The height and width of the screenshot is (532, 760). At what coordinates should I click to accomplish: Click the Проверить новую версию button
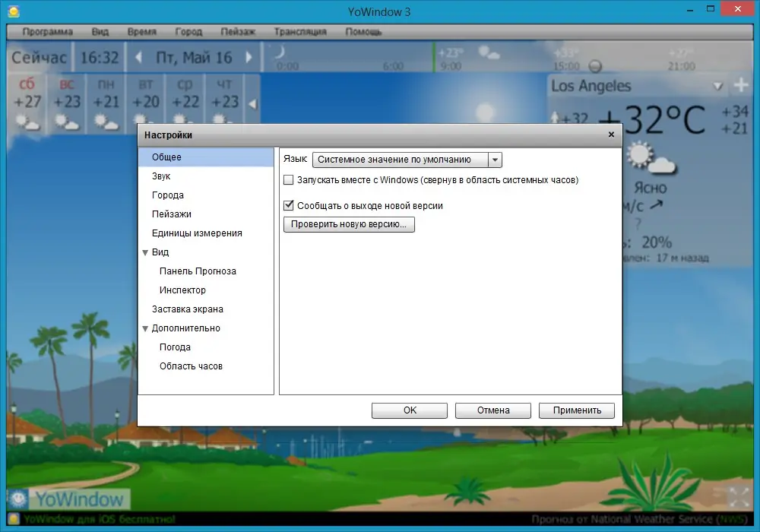349,224
